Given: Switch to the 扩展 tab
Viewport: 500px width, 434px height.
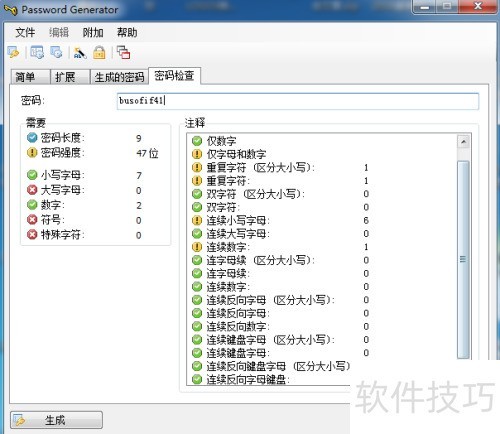Looking at the screenshot, I should point(70,77).
